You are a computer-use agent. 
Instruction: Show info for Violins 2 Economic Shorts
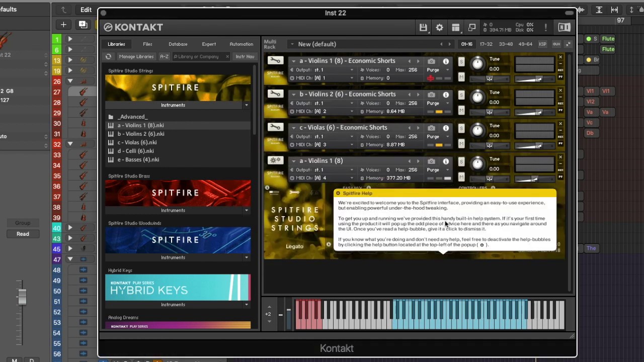(x=446, y=95)
